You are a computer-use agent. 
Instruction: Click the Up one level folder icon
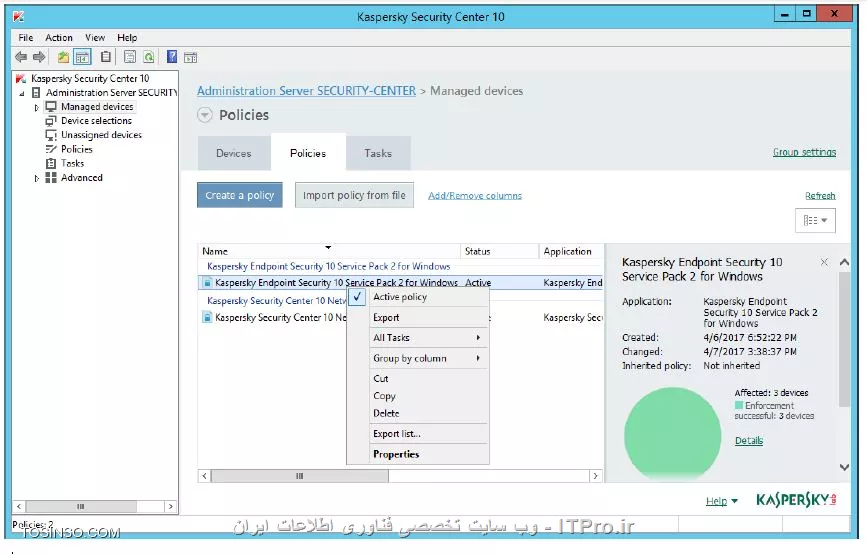pos(64,56)
